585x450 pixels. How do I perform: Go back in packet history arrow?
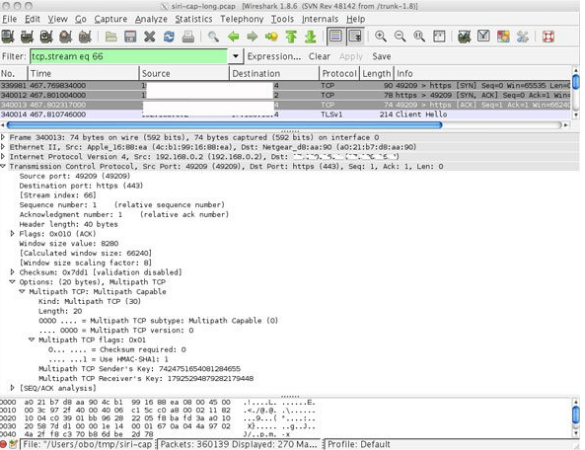(233, 37)
